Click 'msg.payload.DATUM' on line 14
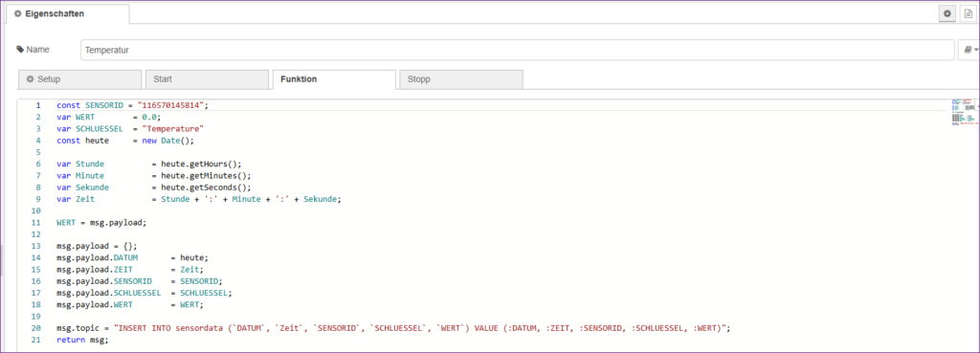The height and width of the screenshot is (353, 980). pos(97,257)
